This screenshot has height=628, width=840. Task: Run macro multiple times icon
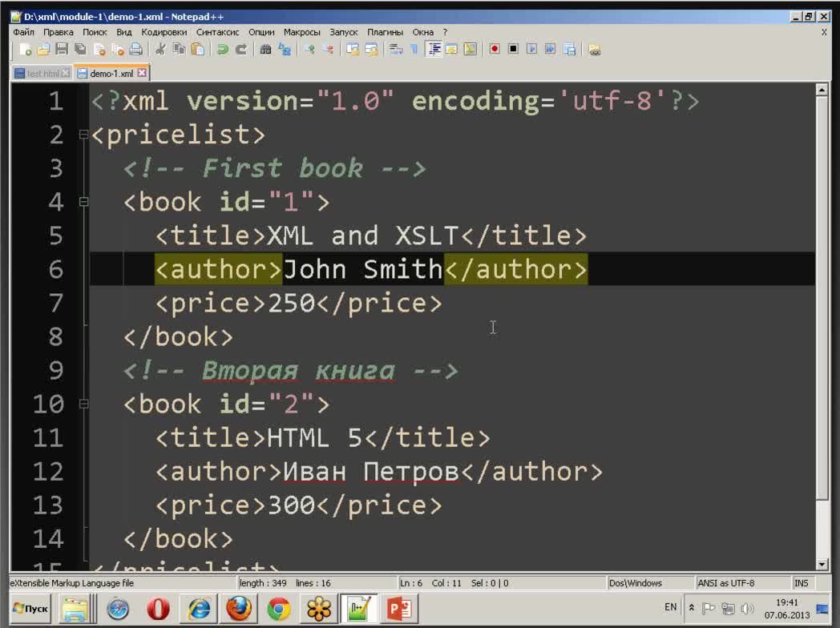pos(550,49)
